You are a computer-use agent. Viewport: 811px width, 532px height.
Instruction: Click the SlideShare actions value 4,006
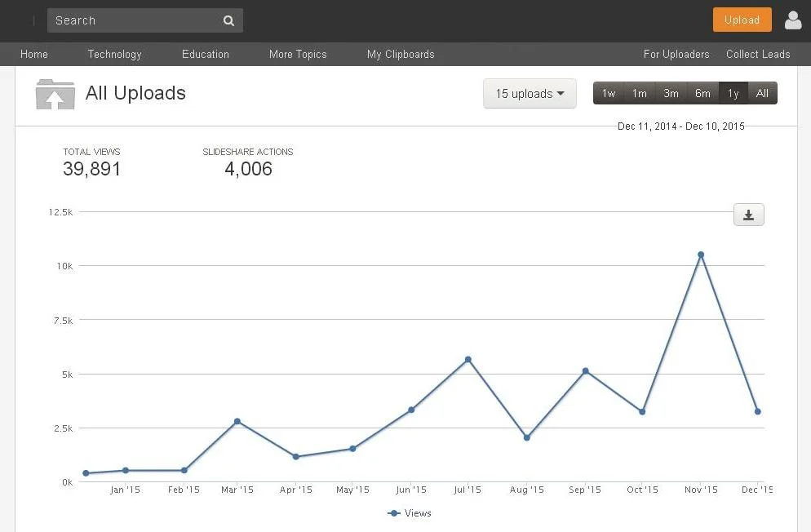(248, 169)
